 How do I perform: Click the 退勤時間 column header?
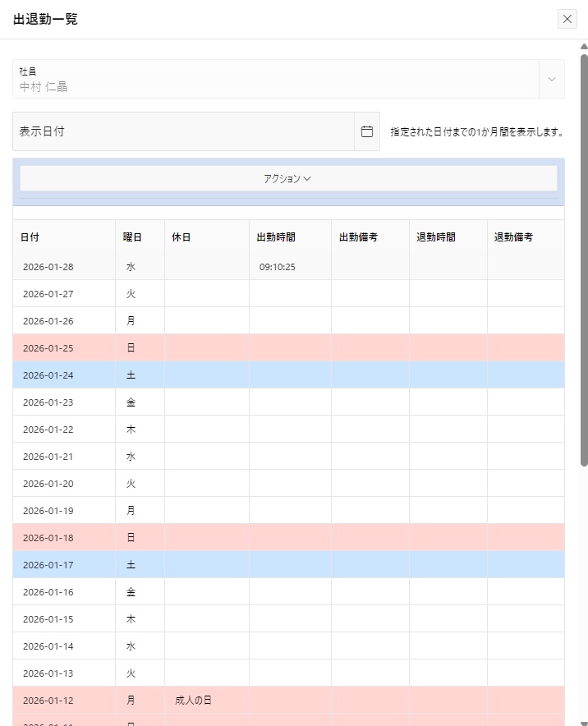(436, 237)
